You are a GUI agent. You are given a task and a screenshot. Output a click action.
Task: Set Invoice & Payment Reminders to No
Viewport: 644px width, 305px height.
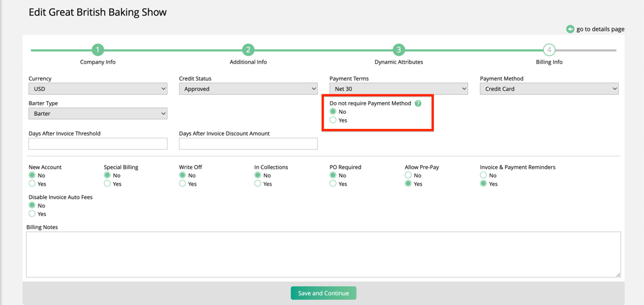coord(484,175)
